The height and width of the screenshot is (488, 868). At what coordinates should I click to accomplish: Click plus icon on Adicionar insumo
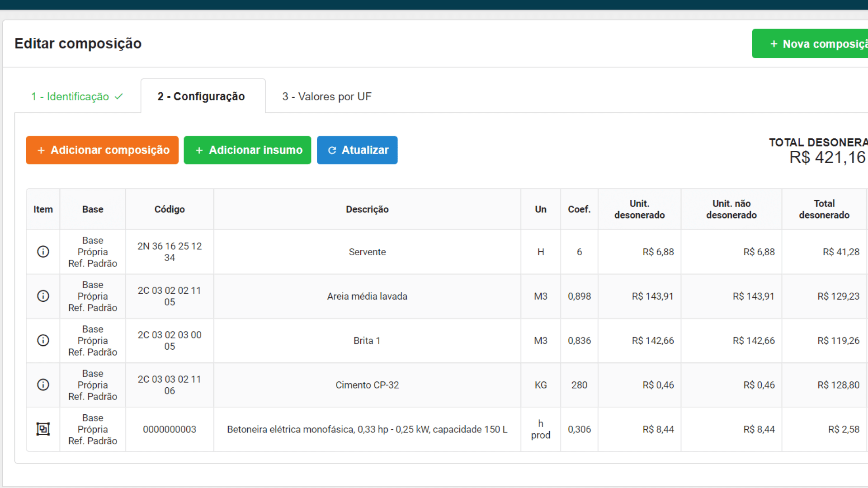pyautogui.click(x=199, y=150)
